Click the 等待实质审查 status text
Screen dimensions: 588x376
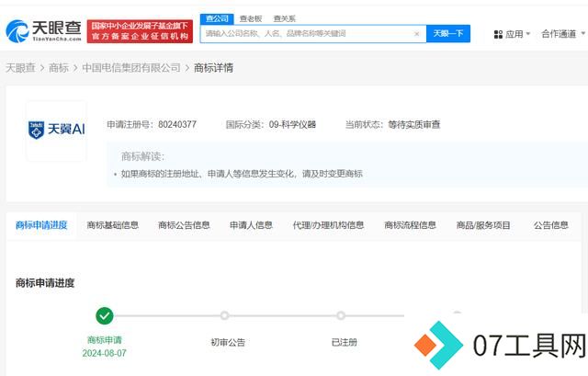[414, 124]
